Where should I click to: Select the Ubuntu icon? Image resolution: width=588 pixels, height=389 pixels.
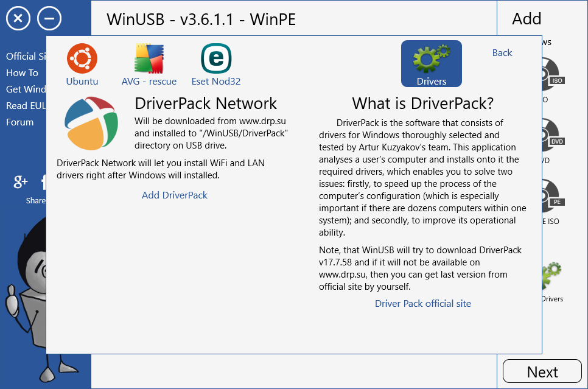click(x=82, y=58)
